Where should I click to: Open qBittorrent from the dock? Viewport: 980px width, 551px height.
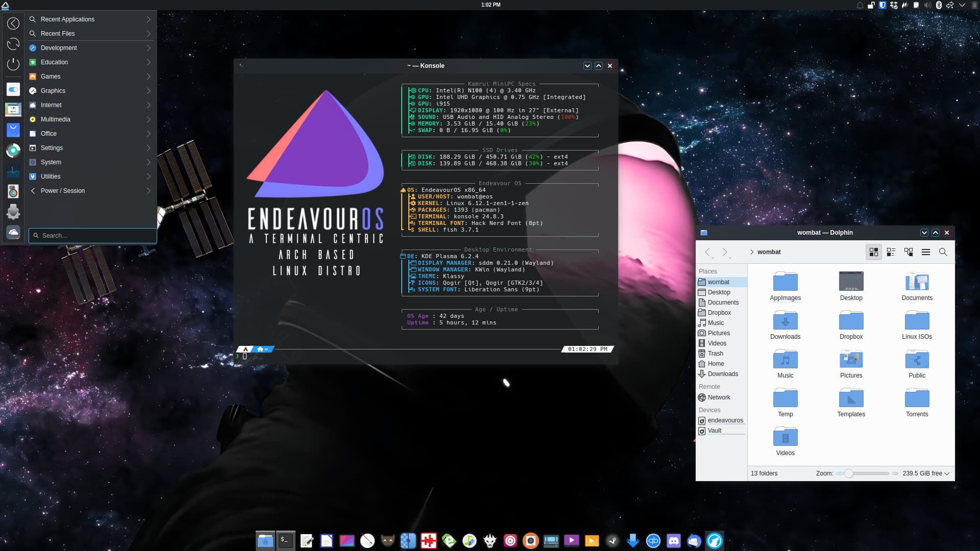tap(653, 540)
